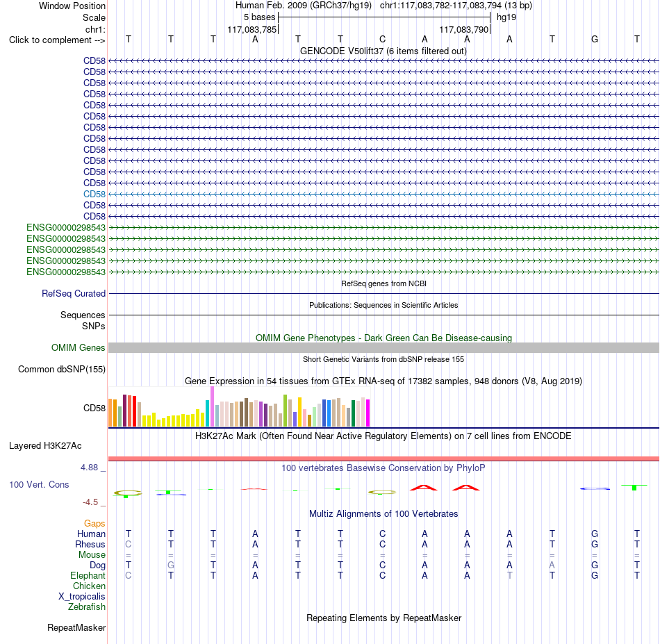
Task: Click the RefSeq Curated track label
Action: pos(73,293)
